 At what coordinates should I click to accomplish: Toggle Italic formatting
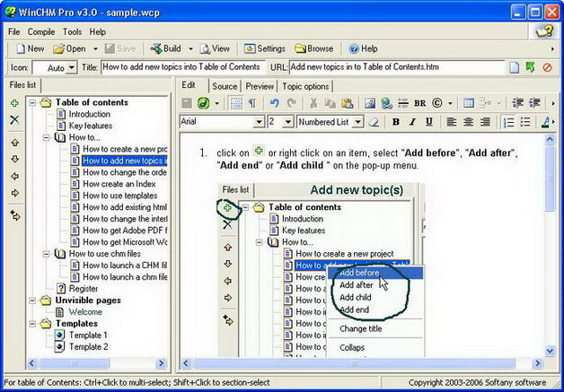coord(410,122)
